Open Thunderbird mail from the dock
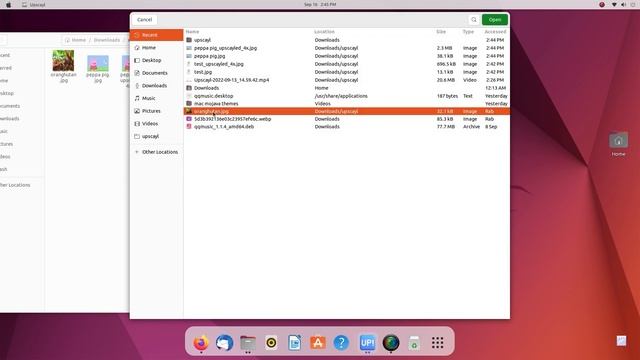The width and height of the screenshot is (640, 360). (x=224, y=343)
